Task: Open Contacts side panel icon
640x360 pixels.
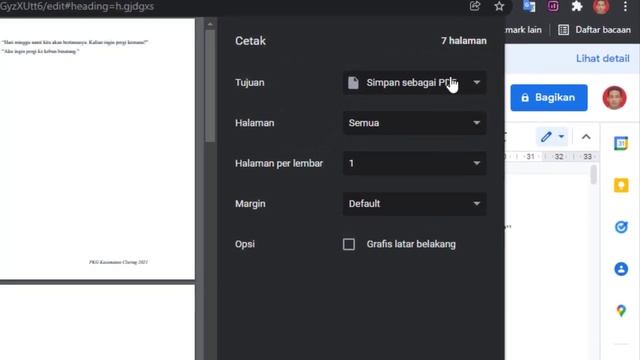Action: coord(621,269)
